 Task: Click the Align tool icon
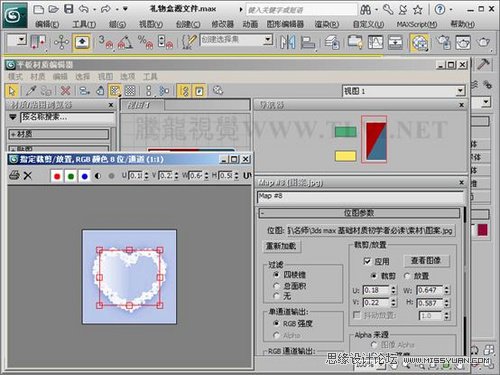308,43
